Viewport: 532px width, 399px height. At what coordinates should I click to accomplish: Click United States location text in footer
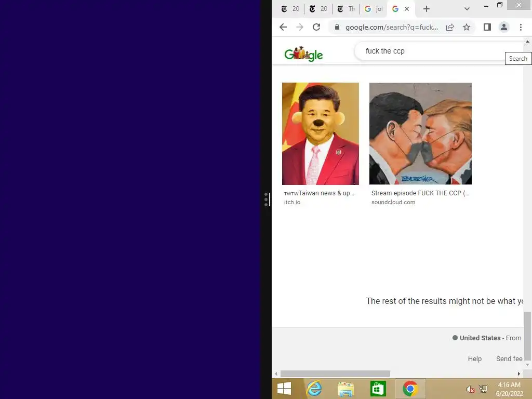[x=480, y=338]
